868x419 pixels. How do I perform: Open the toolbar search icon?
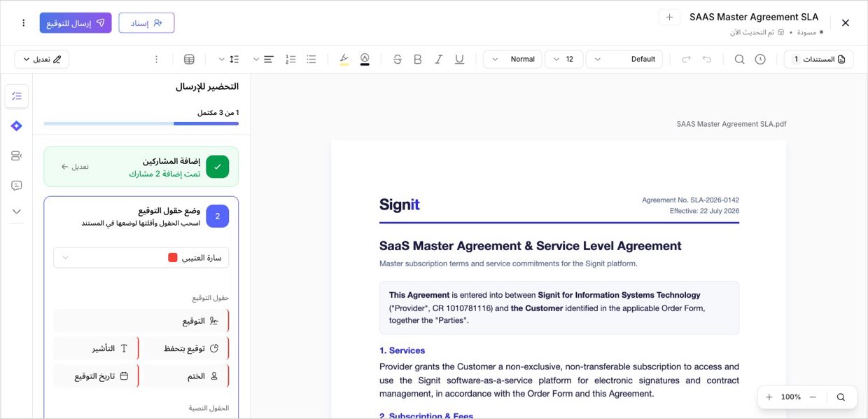pyautogui.click(x=739, y=60)
